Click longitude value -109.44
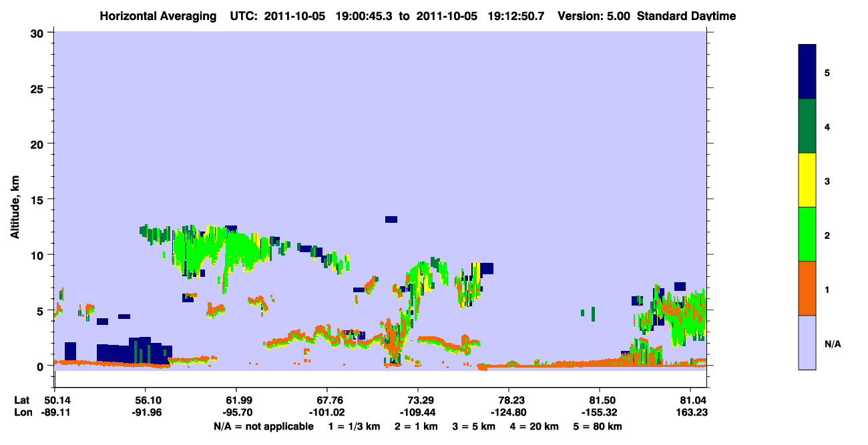This screenshot has height=445, width=868. [x=418, y=412]
